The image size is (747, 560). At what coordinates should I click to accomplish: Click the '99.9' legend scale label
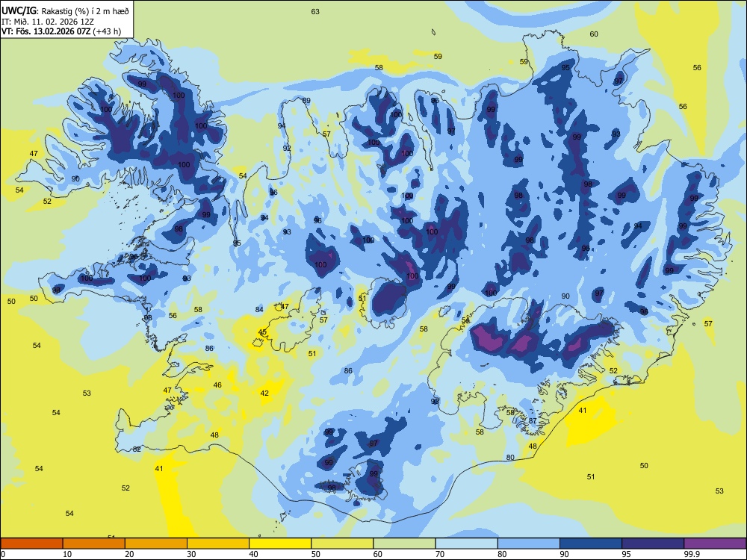692,554
